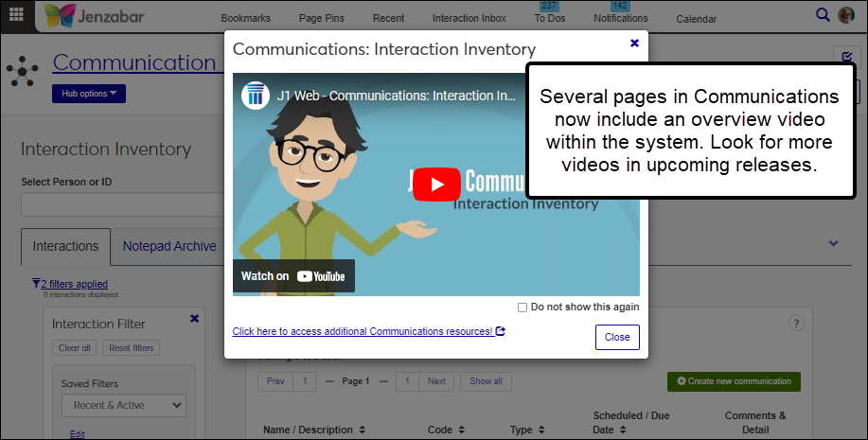Click the Select Person or ID field
Image resolution: width=868 pixels, height=440 pixels.
(x=123, y=204)
